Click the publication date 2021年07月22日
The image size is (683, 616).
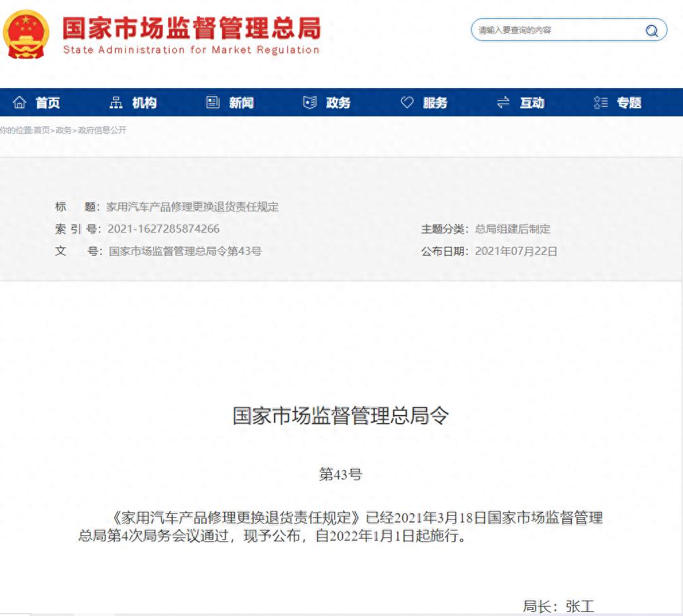tap(516, 252)
